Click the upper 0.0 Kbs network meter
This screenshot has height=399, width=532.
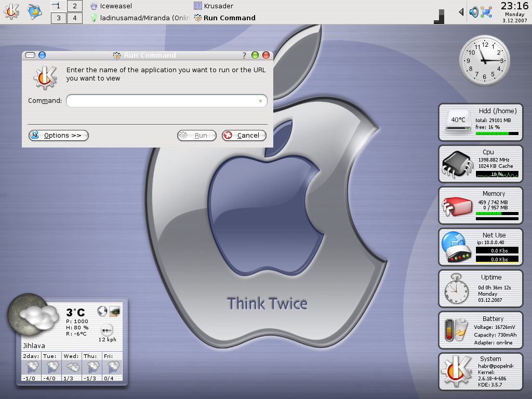pos(497,250)
